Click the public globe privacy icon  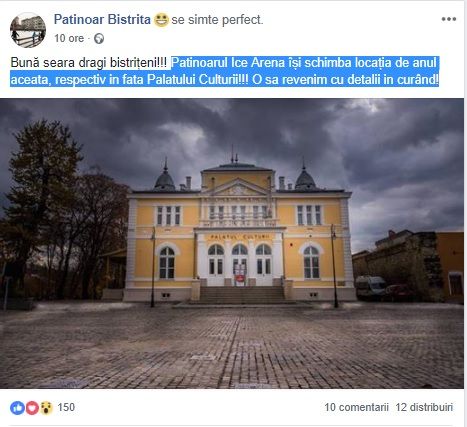99,39
